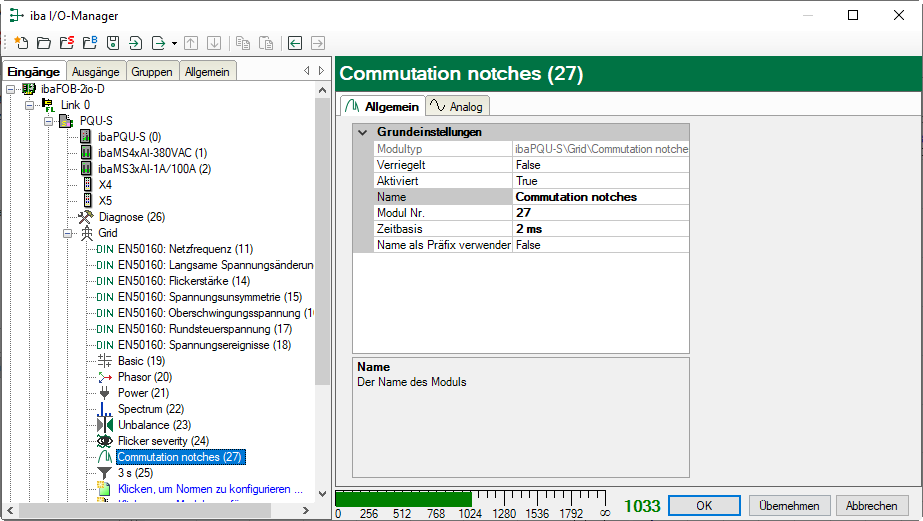The image size is (923, 521).
Task: Toggle Name als Präfix verwenden value
Action: (600, 245)
